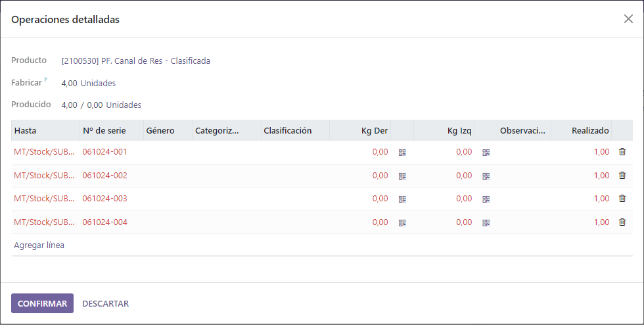
Task: Edit Realizado value 1,00 for 061024-004
Action: (601, 222)
